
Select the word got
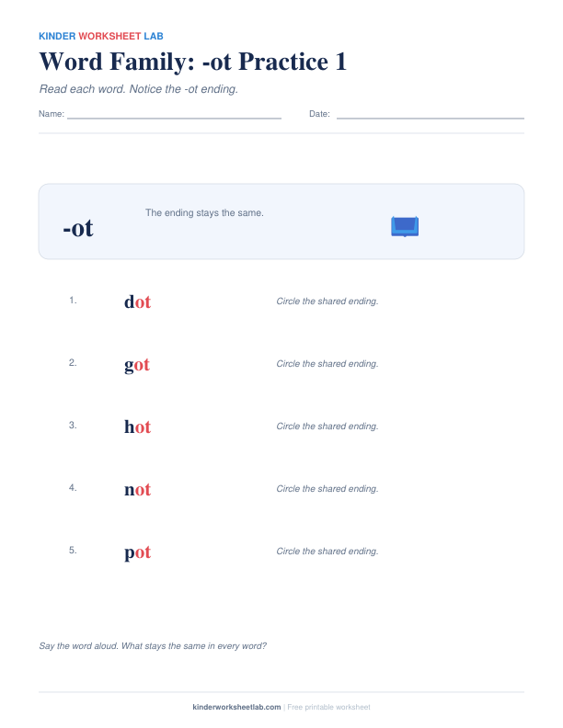click(x=137, y=365)
